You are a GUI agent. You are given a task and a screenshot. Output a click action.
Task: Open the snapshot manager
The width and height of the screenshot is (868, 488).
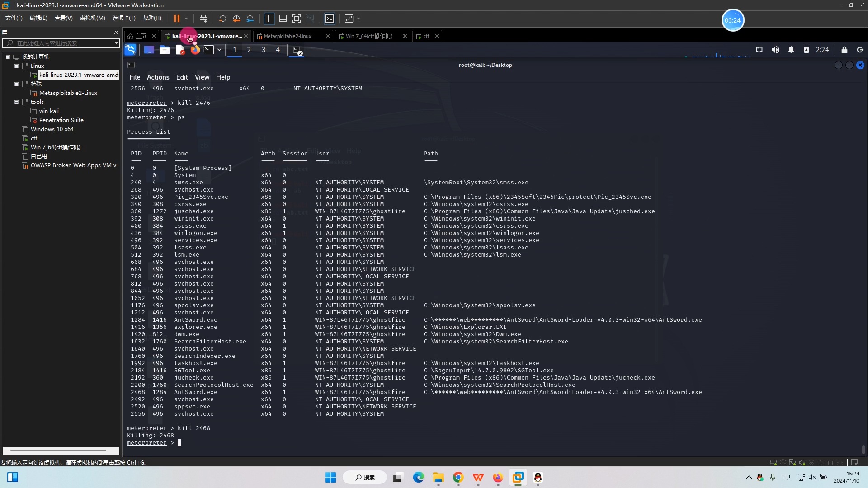(x=250, y=19)
